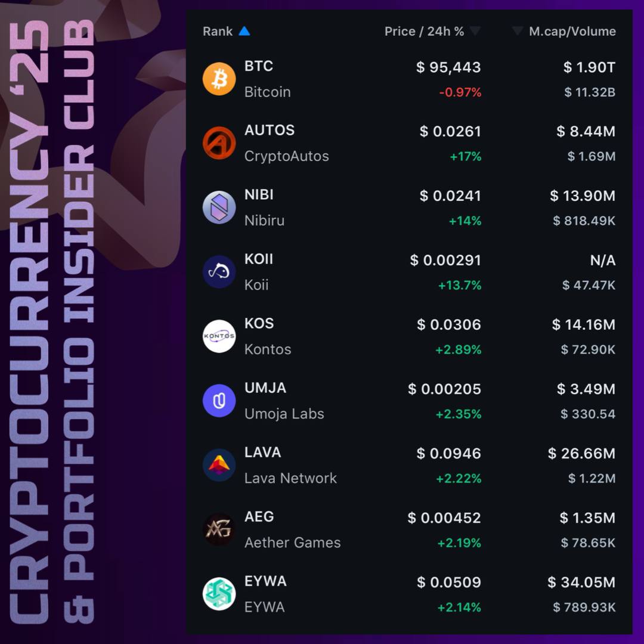
Task: Click the Lava Network triangle icon
Action: tap(219, 465)
